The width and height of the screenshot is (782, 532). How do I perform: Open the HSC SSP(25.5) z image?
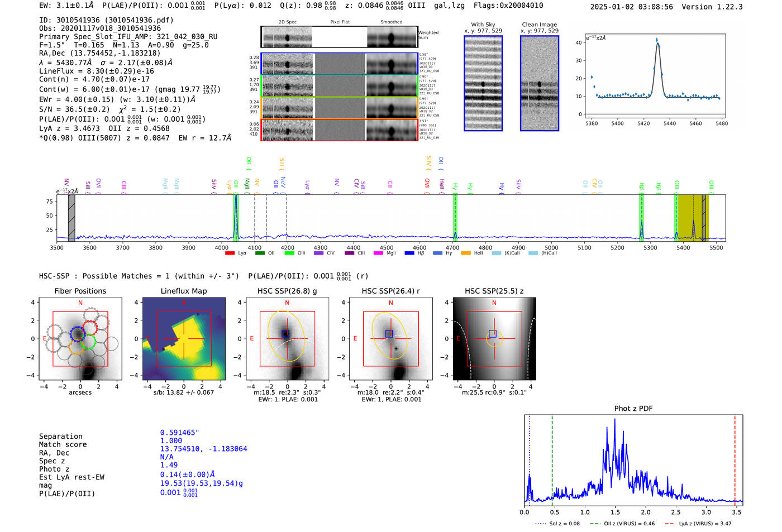[494, 339]
